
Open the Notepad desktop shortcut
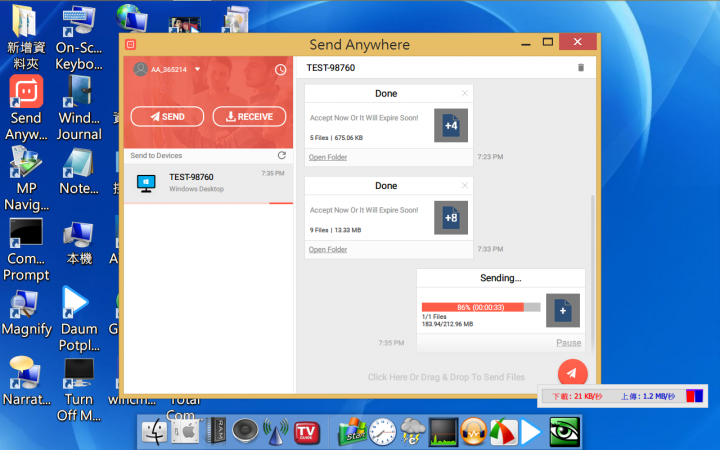pyautogui.click(x=79, y=172)
